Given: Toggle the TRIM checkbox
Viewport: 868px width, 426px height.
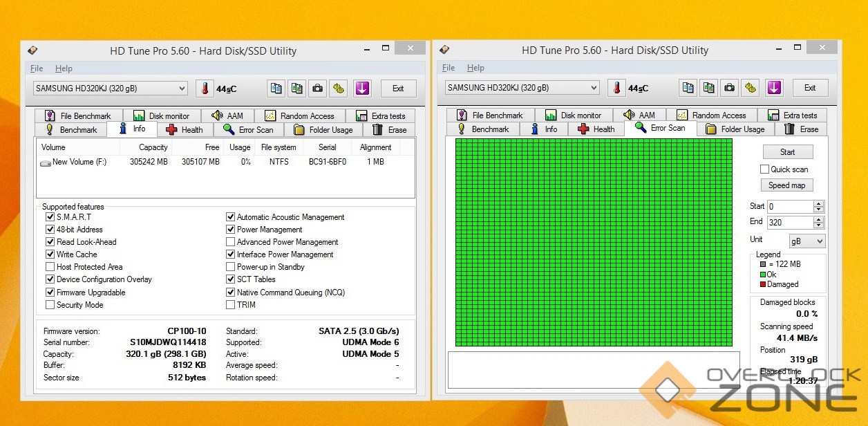Looking at the screenshot, I should [230, 305].
